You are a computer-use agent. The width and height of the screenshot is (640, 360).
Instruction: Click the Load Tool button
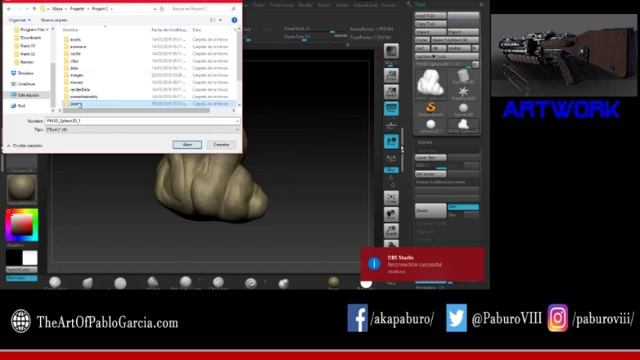(431, 16)
